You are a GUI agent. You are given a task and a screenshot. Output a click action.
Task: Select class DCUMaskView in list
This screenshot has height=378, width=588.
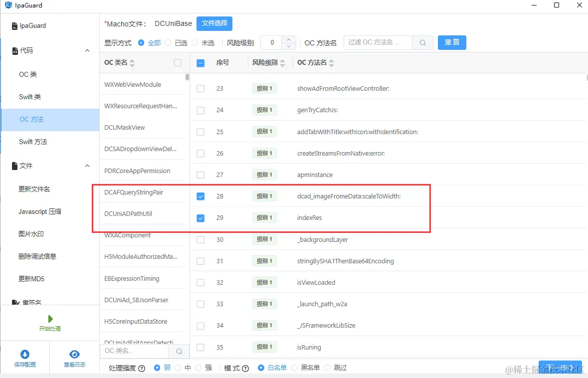click(x=125, y=128)
